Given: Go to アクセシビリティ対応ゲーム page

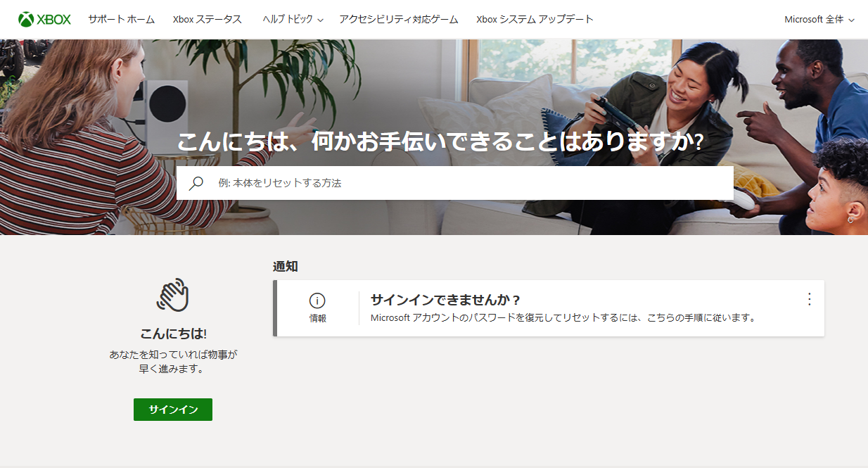Looking at the screenshot, I should [x=398, y=20].
